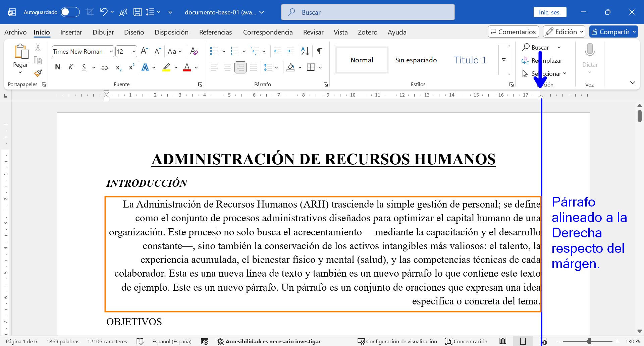Toggle bold with the N button
Screen dimensions: 644x346
coord(58,67)
